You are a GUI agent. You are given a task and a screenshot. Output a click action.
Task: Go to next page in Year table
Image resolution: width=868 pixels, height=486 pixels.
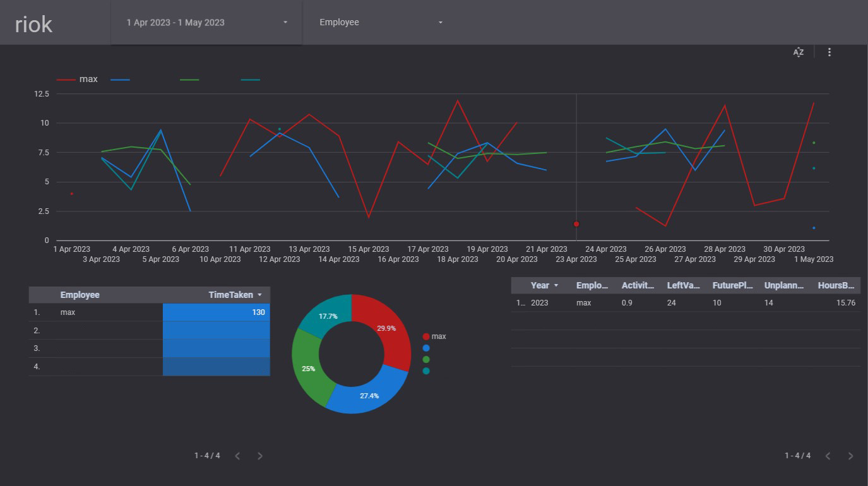tap(850, 456)
